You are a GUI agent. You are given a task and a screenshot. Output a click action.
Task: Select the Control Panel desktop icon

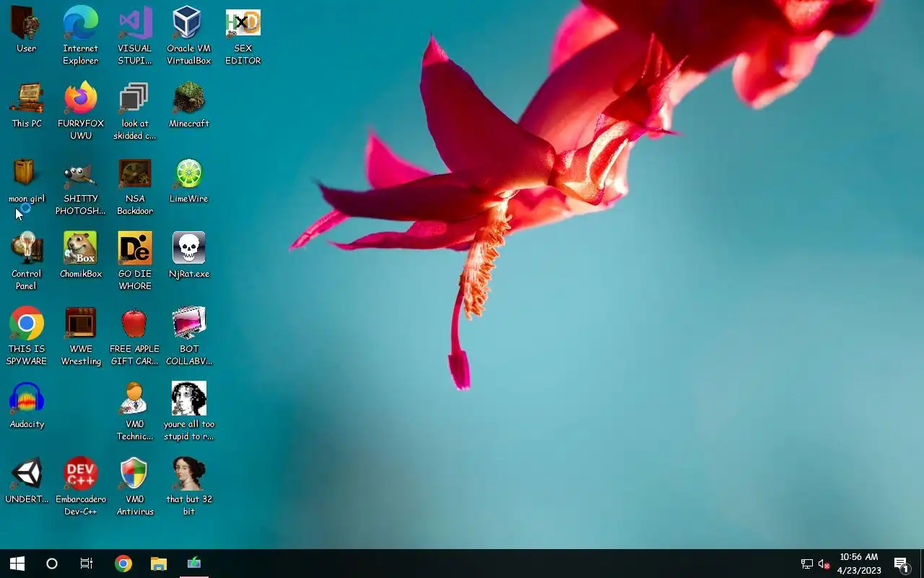pyautogui.click(x=27, y=262)
